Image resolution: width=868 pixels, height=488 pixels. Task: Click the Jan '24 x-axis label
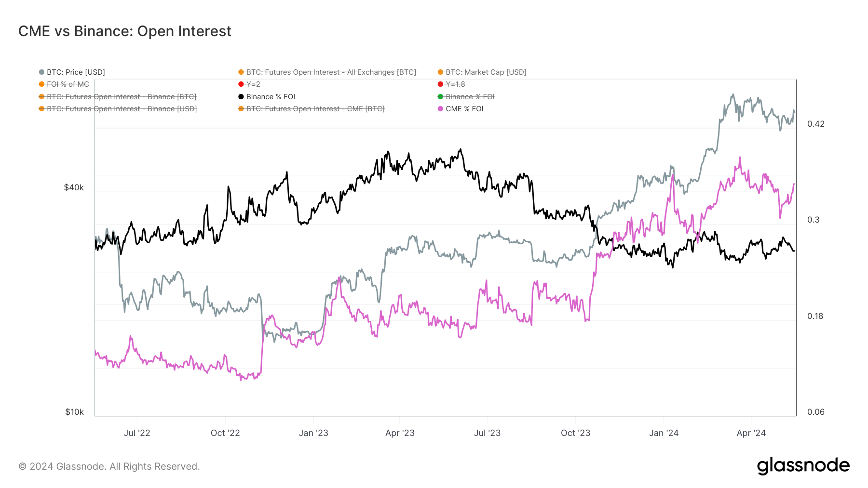pos(664,433)
